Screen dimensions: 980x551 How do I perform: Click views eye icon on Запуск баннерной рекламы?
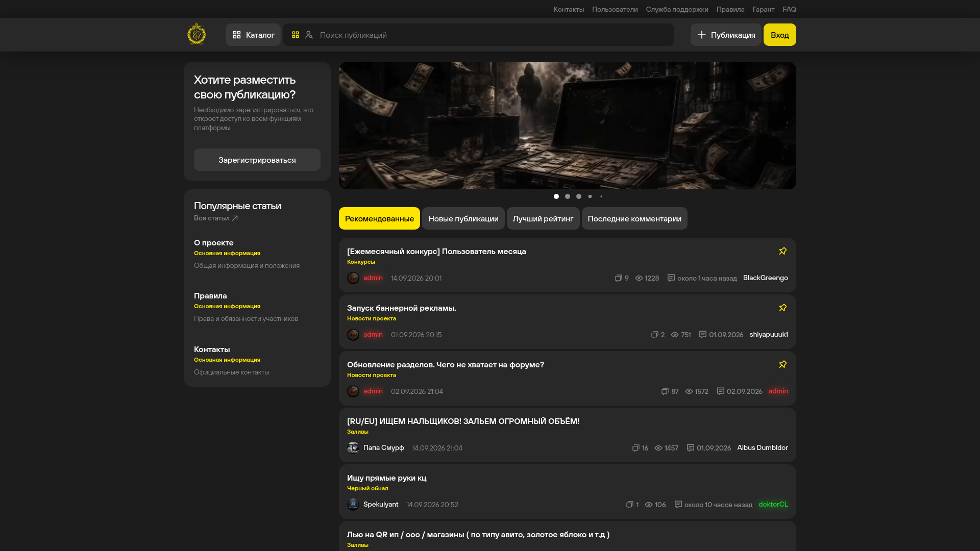[x=675, y=335]
